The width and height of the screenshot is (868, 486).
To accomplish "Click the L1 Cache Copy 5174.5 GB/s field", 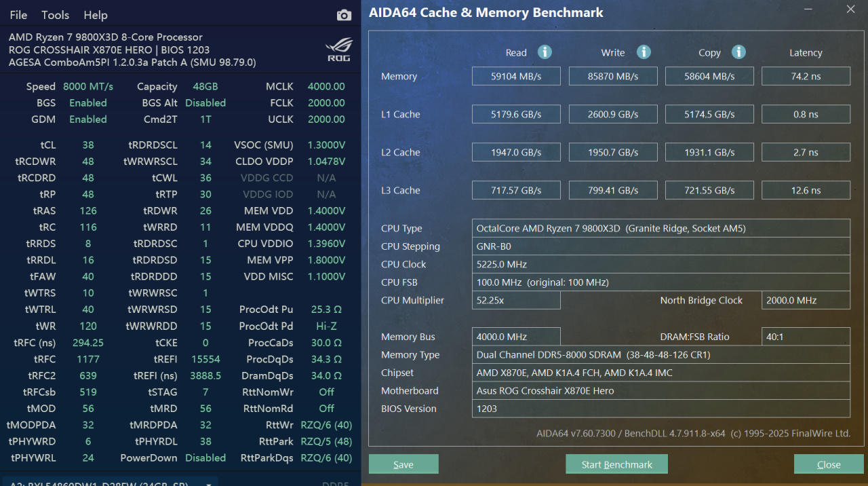I will 710,114.
